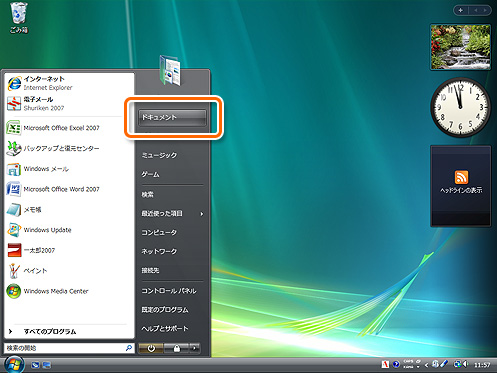Open Microsoft Office Excel 2007
The height and width of the screenshot is (373, 497).
point(69,128)
